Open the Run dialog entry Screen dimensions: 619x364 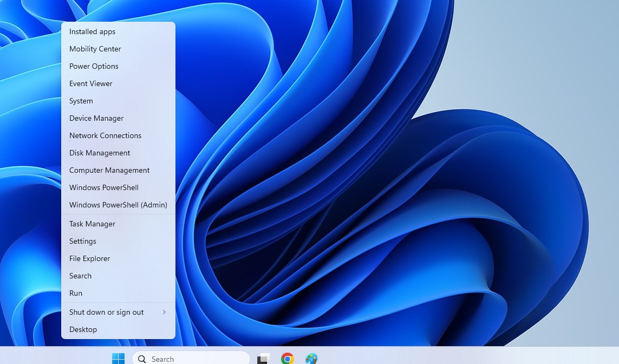(x=118, y=294)
